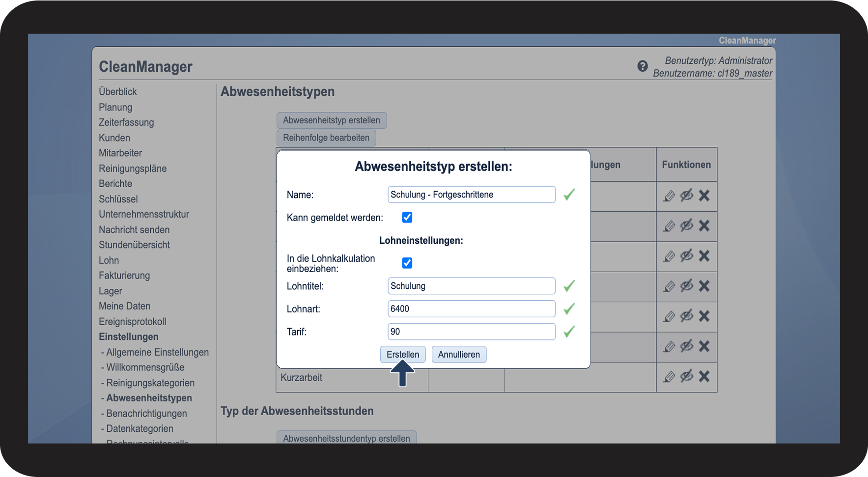Click the edit pencil icon in the first row
The image size is (868, 477).
(x=669, y=196)
